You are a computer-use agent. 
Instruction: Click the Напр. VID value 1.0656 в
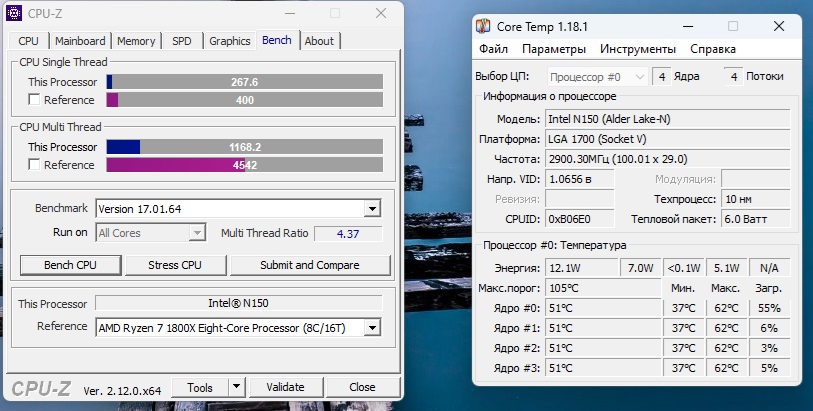tap(580, 179)
